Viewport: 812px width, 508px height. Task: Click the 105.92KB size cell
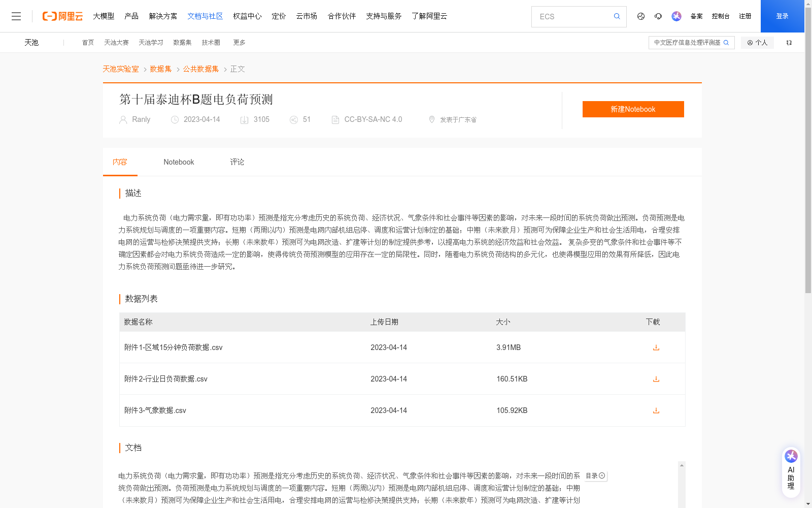[512, 410]
